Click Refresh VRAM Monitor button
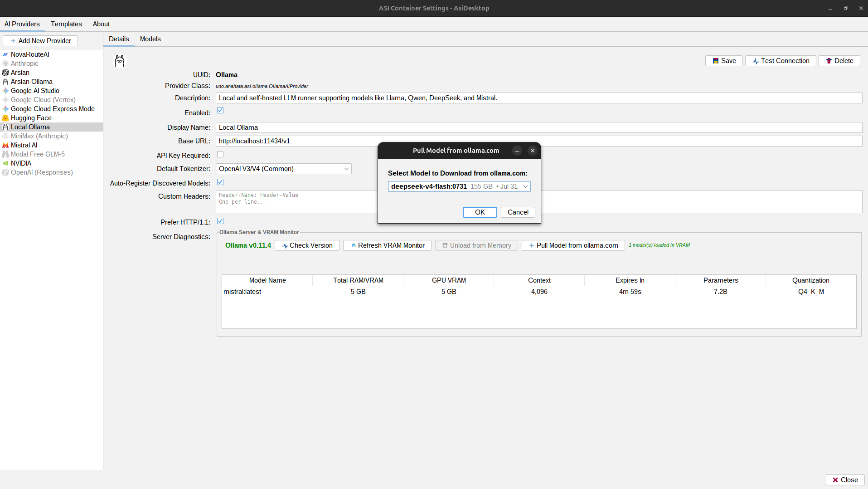This screenshot has height=489, width=868. [387, 245]
